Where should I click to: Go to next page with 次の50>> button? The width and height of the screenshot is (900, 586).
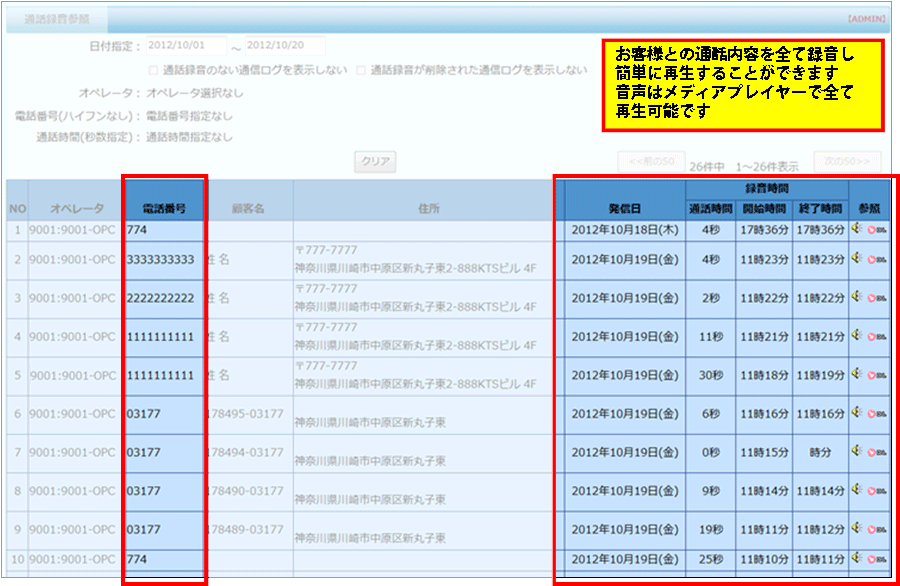click(849, 161)
